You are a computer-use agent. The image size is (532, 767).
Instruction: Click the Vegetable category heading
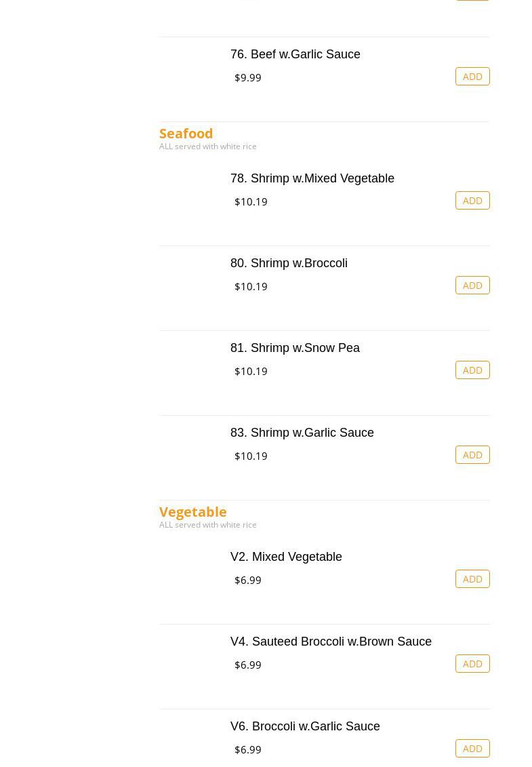(192, 512)
